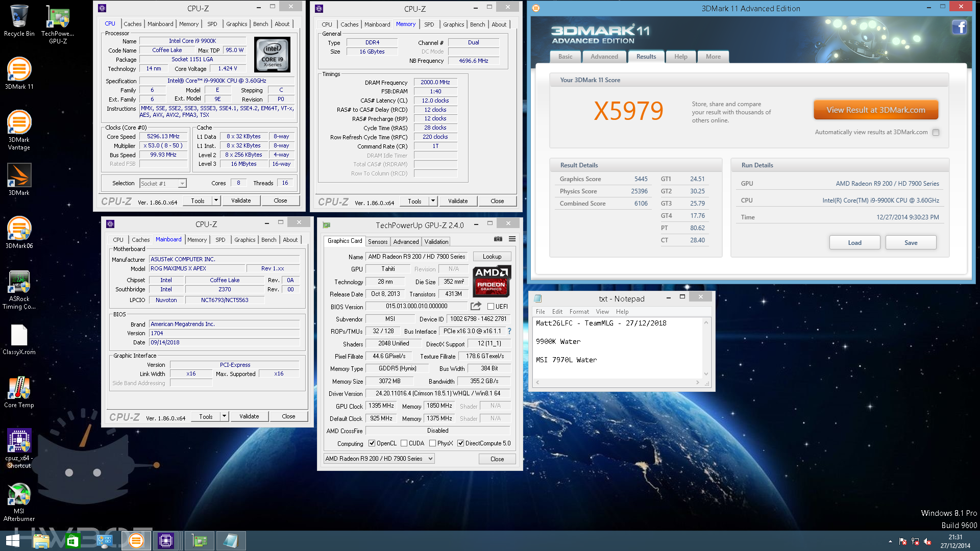Click Validate in the CPU tab CPU-Z window

241,201
